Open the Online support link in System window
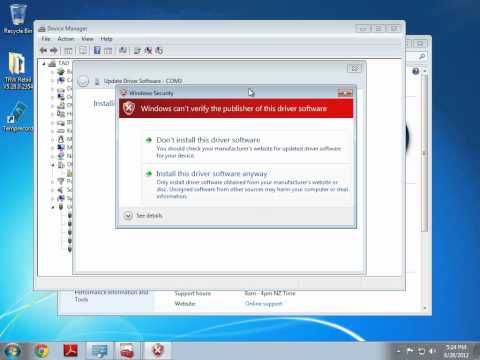480x360 pixels. [x=263, y=303]
